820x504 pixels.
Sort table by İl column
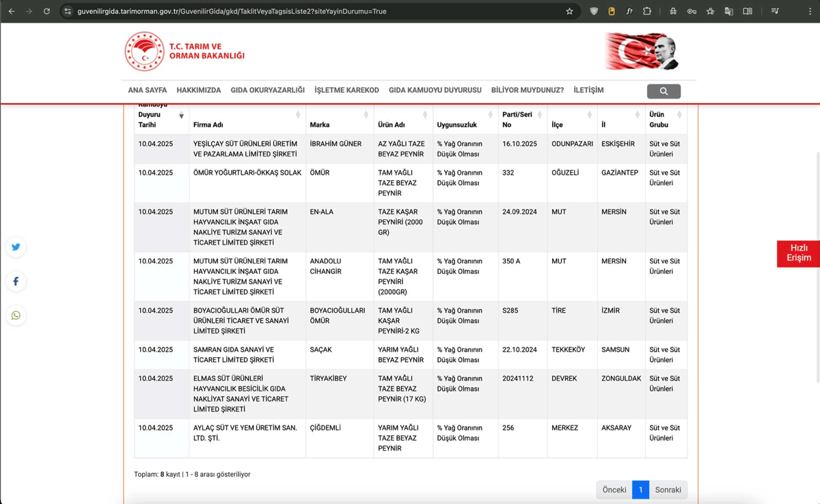tap(621, 120)
